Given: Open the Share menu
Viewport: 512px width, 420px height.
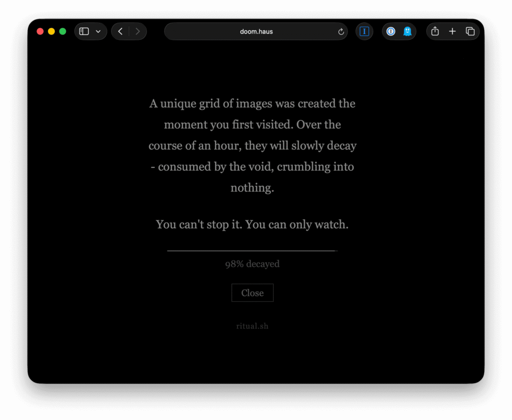Looking at the screenshot, I should pos(435,31).
